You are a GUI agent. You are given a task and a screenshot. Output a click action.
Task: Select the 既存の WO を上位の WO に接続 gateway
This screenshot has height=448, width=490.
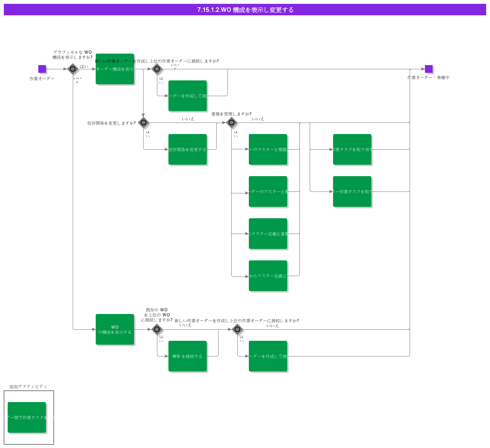pyautogui.click(x=157, y=329)
